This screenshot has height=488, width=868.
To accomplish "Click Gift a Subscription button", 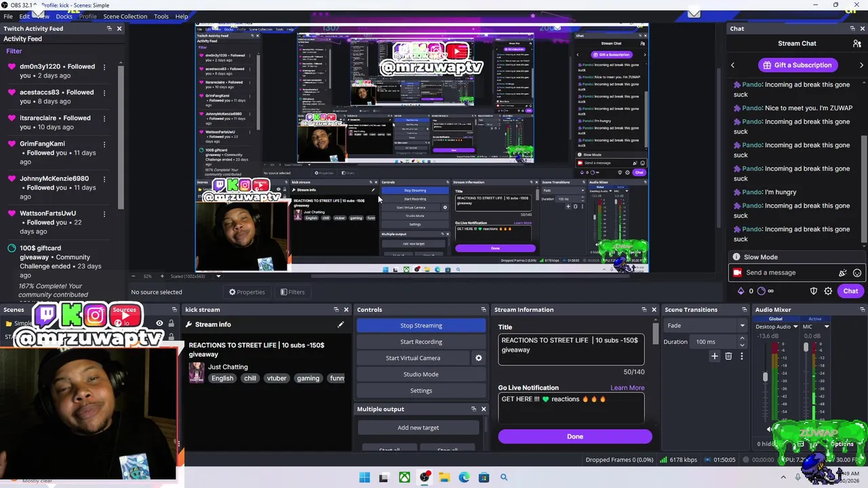I will click(x=797, y=65).
